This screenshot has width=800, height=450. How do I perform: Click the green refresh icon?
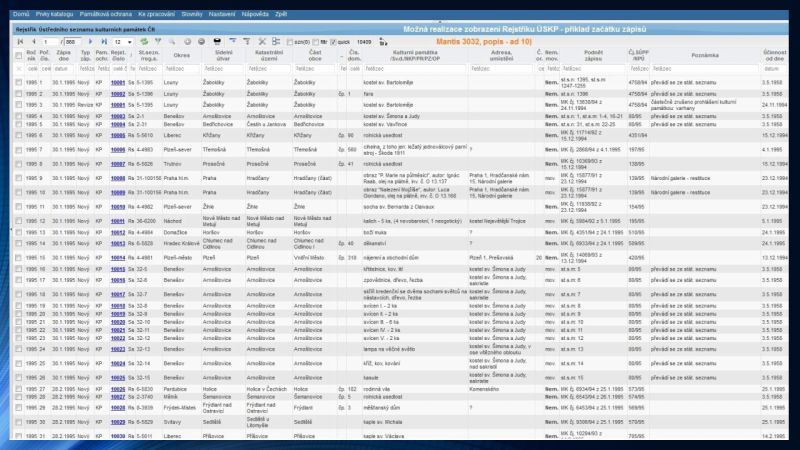(144, 42)
